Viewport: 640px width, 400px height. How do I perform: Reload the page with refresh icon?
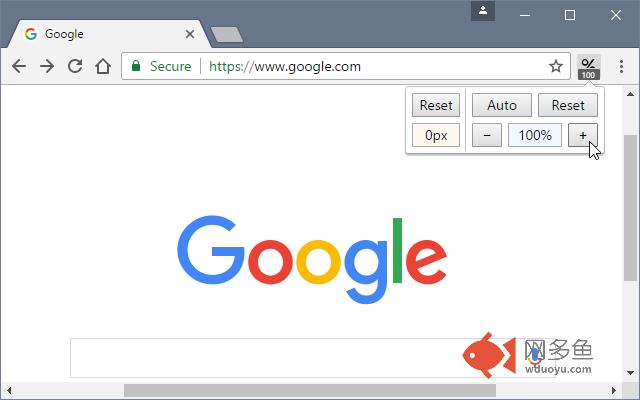click(75, 66)
